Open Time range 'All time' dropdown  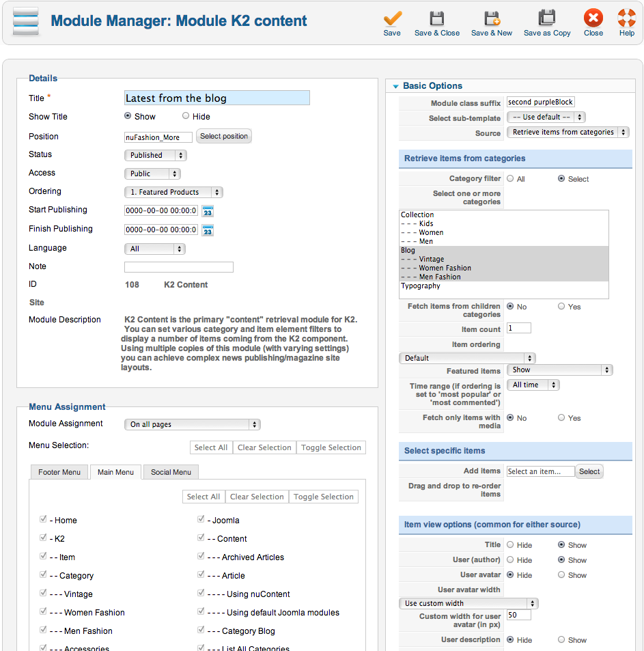pos(533,385)
